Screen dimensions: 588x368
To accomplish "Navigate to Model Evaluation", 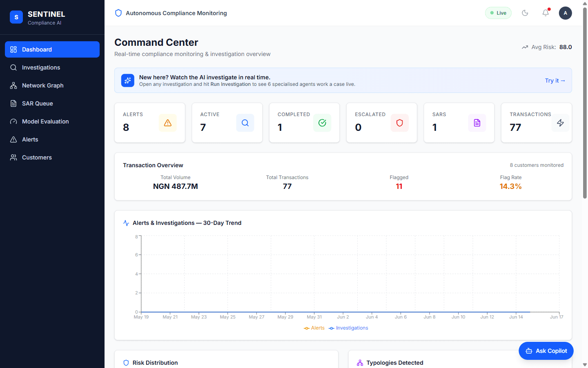I will click(52, 121).
